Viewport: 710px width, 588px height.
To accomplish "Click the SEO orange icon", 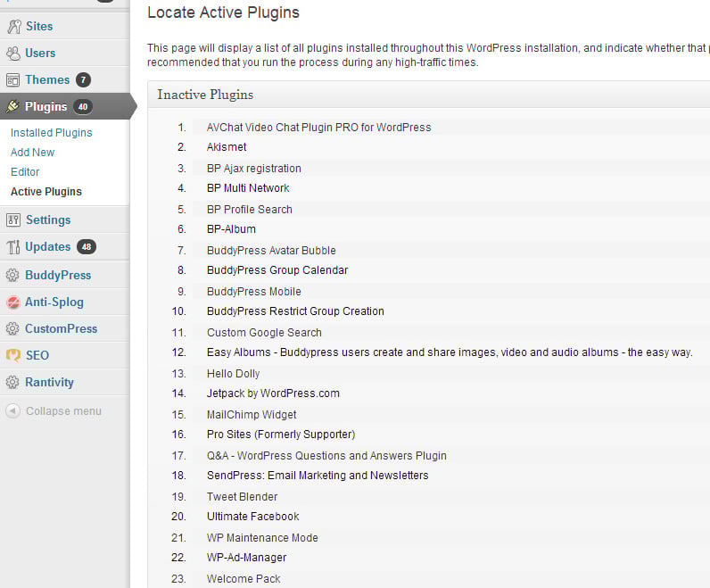I will (12, 355).
